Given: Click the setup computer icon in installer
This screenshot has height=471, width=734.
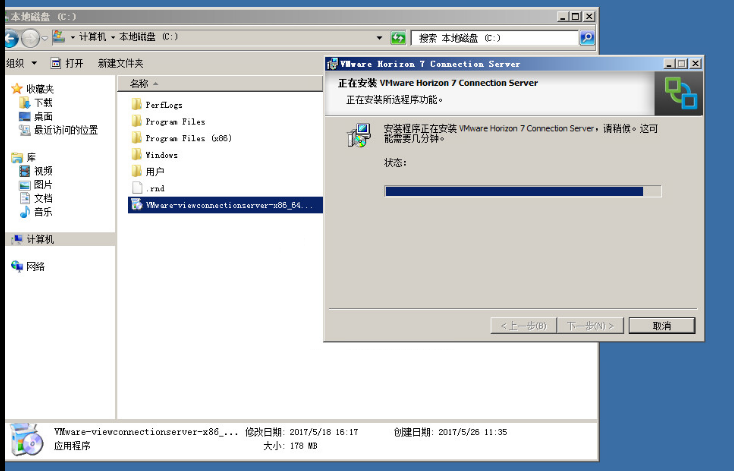Looking at the screenshot, I should coord(360,135).
